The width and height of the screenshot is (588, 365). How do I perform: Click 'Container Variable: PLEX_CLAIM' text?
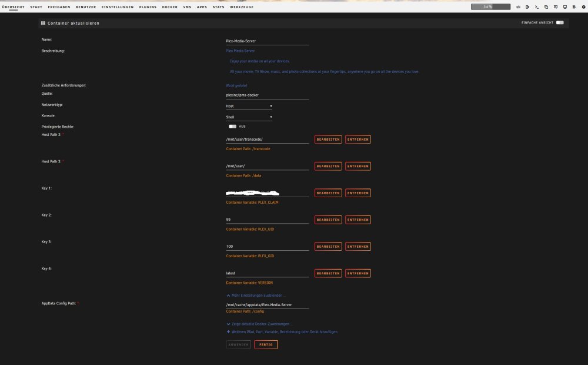click(x=252, y=203)
